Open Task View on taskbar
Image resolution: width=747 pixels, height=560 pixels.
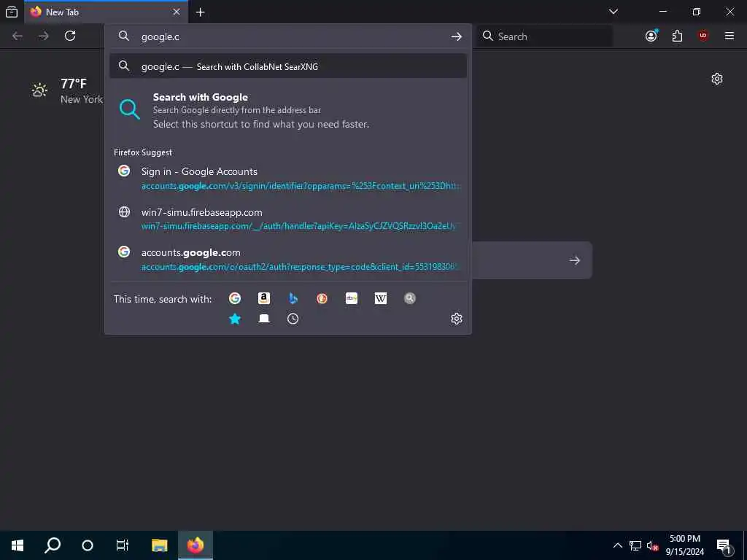(123, 545)
